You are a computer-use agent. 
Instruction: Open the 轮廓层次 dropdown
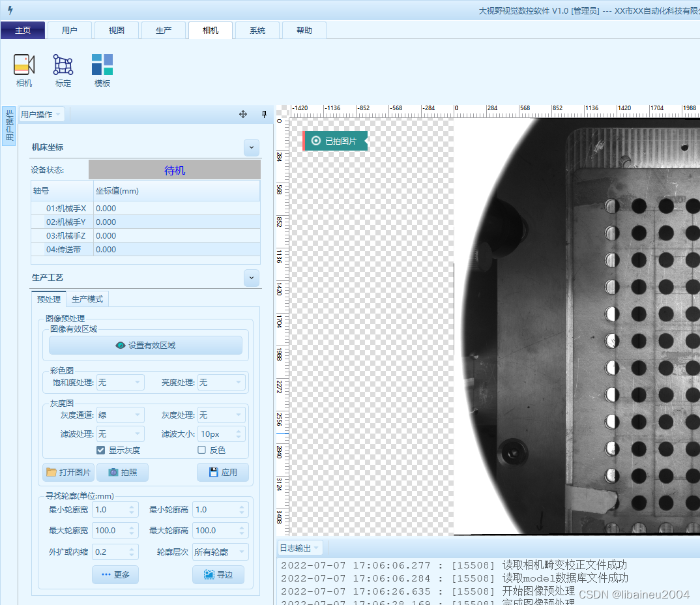point(220,552)
